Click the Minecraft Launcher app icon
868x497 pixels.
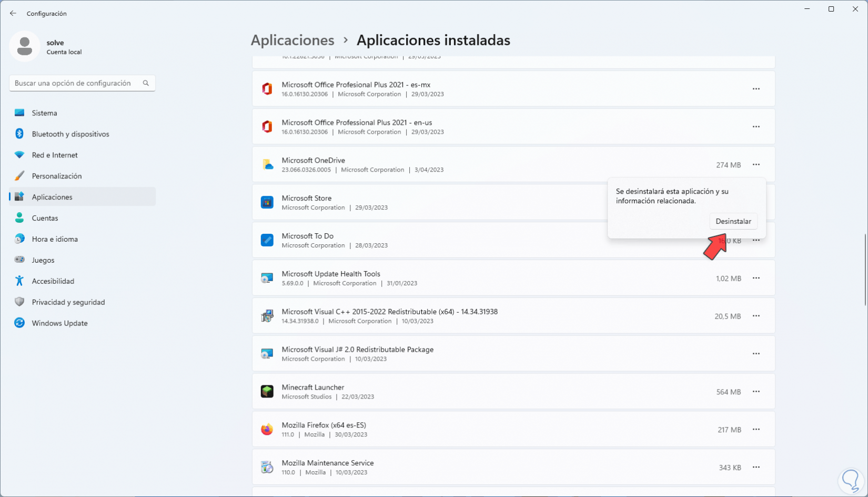pos(267,392)
